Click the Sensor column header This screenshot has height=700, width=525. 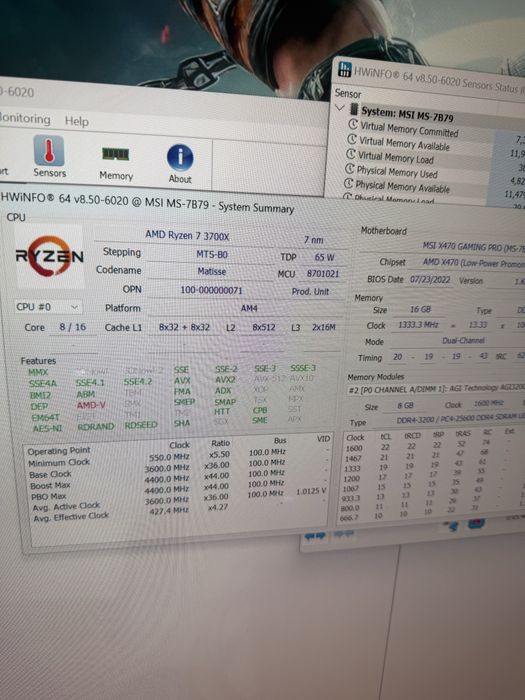pos(348,94)
